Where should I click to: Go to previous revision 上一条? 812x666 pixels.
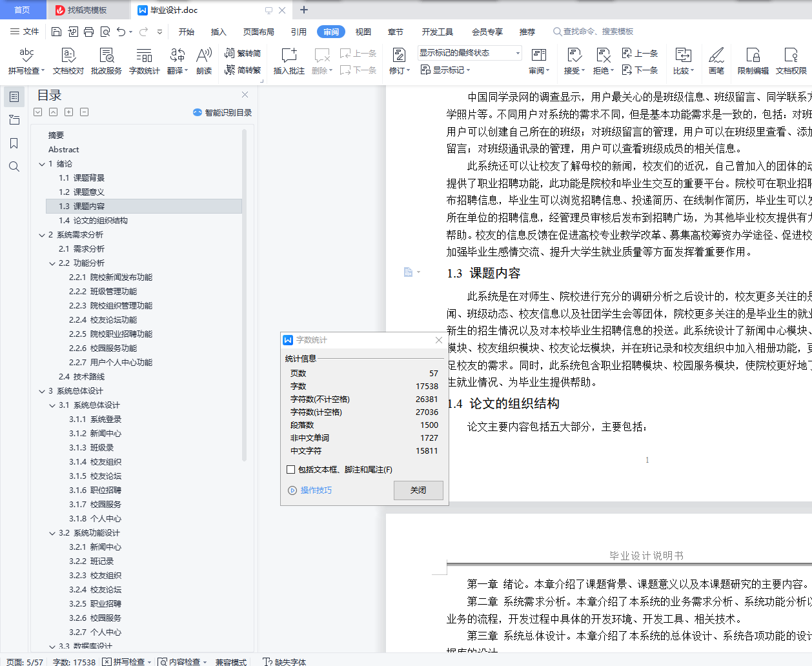(640, 54)
